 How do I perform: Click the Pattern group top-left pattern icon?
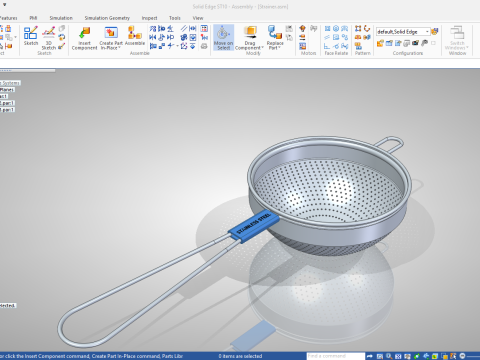point(358,29)
